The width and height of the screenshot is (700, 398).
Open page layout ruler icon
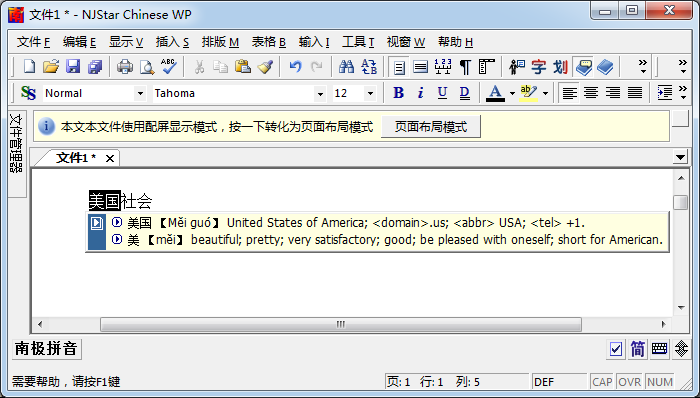pyautogui.click(x=486, y=67)
